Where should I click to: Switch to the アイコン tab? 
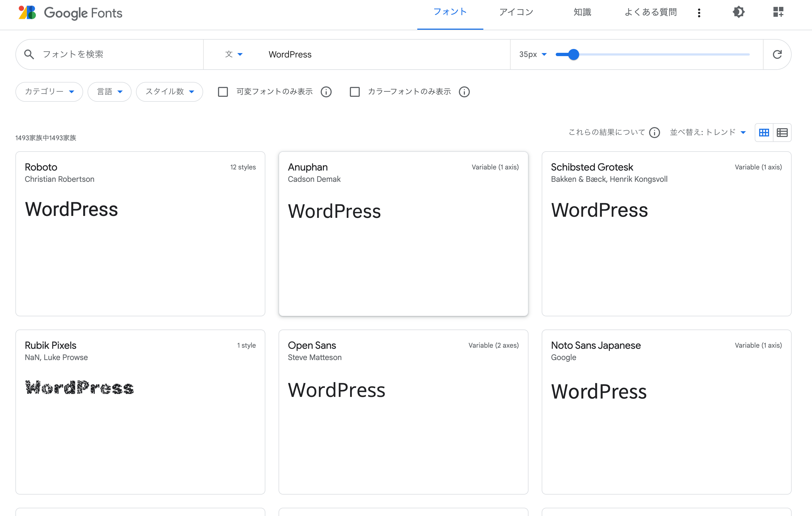coord(516,12)
